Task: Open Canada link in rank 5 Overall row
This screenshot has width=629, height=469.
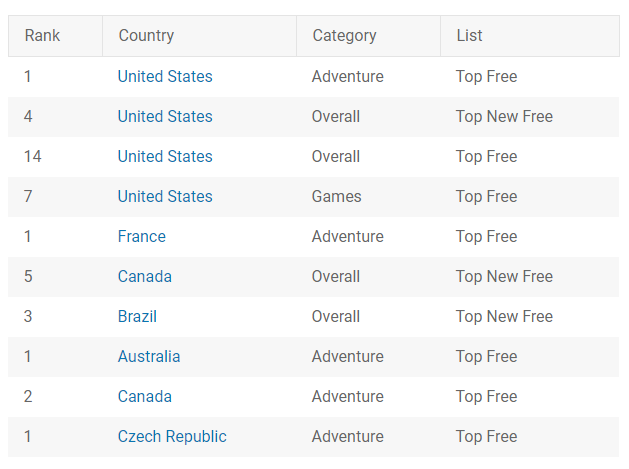Action: [145, 276]
